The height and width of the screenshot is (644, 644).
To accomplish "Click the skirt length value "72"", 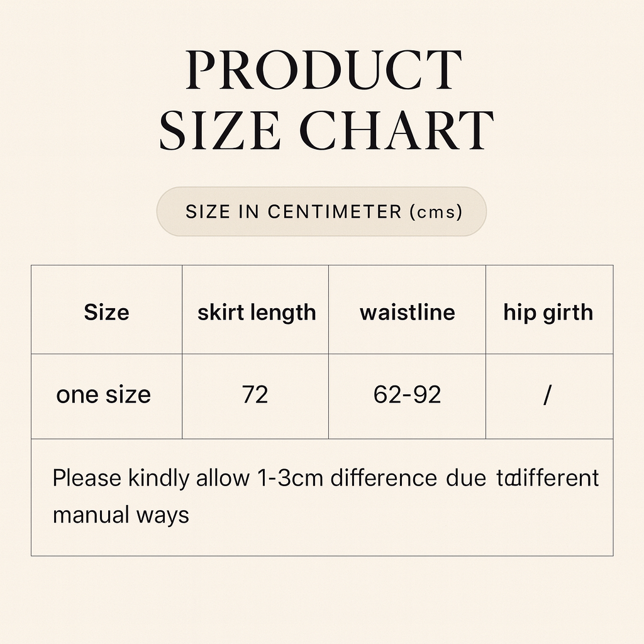I will coord(255,395).
